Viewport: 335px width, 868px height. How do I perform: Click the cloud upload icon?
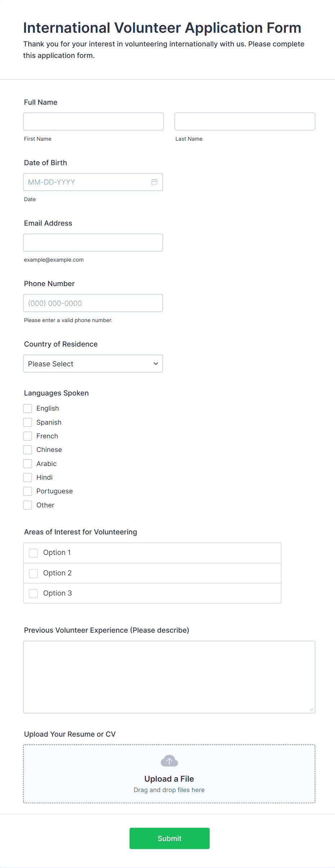pyautogui.click(x=169, y=761)
